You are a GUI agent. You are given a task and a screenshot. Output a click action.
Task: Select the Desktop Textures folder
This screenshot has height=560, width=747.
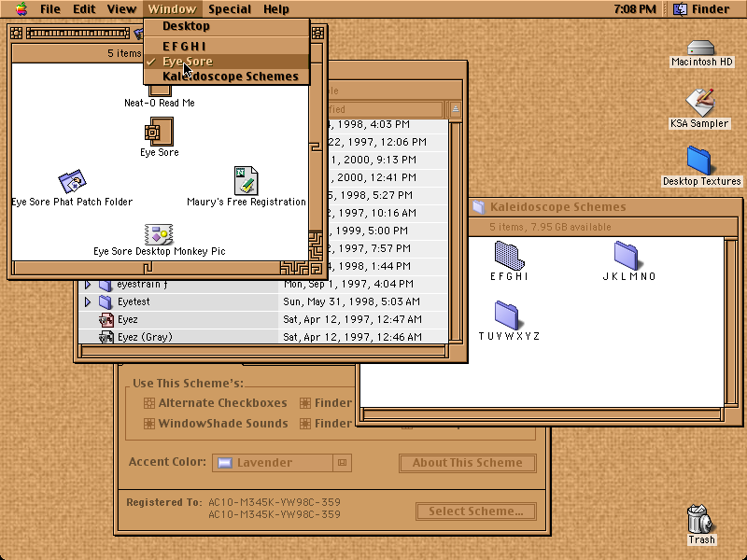pyautogui.click(x=699, y=161)
